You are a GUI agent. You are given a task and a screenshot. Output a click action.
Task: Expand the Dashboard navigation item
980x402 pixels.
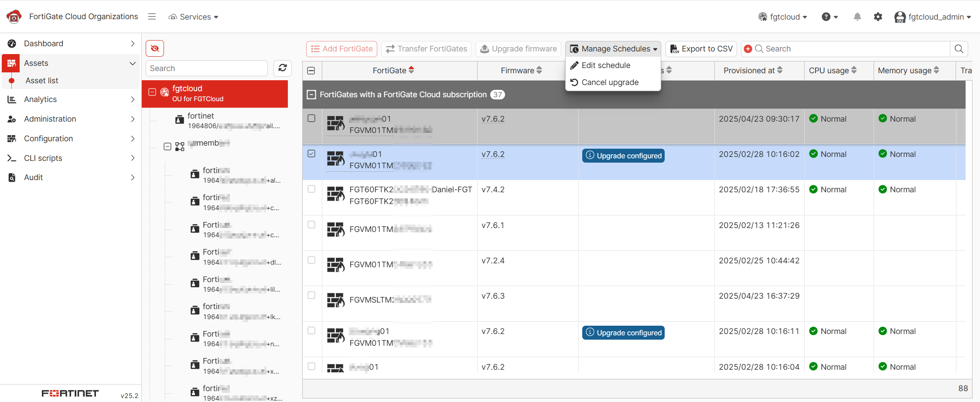tap(71, 44)
